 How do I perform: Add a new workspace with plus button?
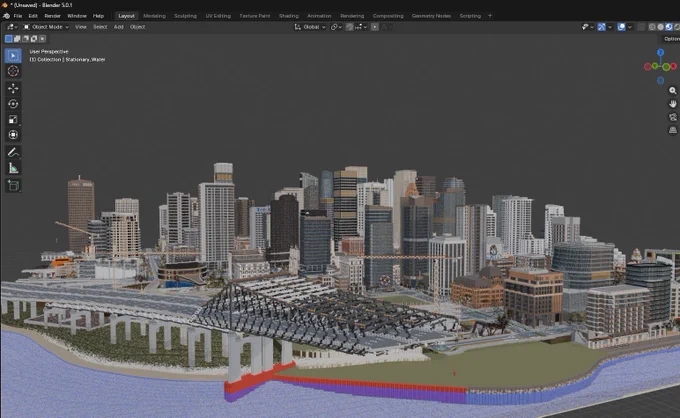pyautogui.click(x=490, y=16)
